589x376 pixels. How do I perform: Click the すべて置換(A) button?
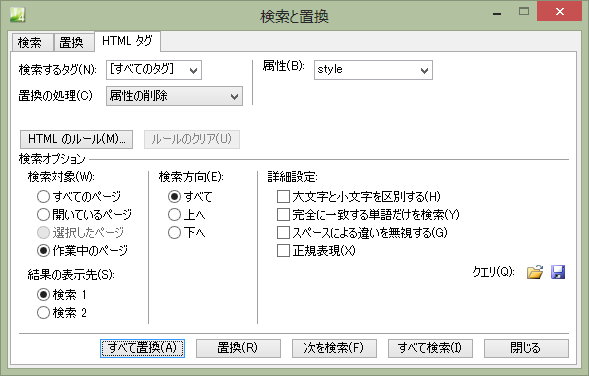142,348
